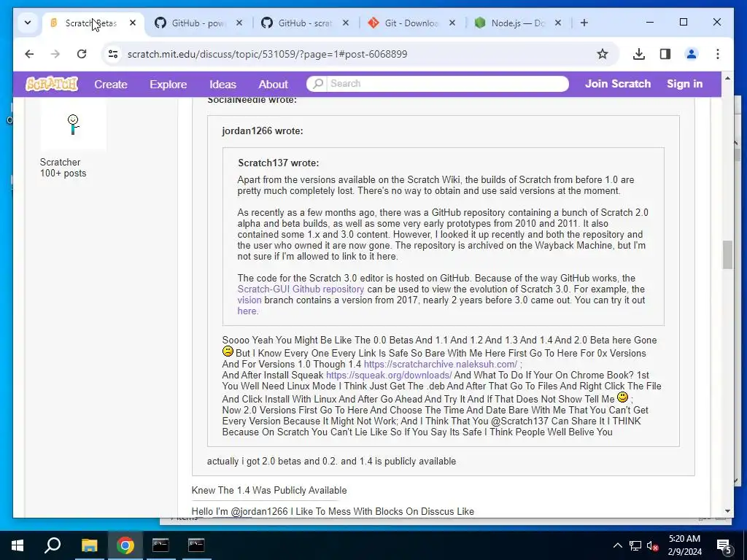Screen dimensions: 747x560
Task: Go forward to the next page
Action: [x=55, y=54]
